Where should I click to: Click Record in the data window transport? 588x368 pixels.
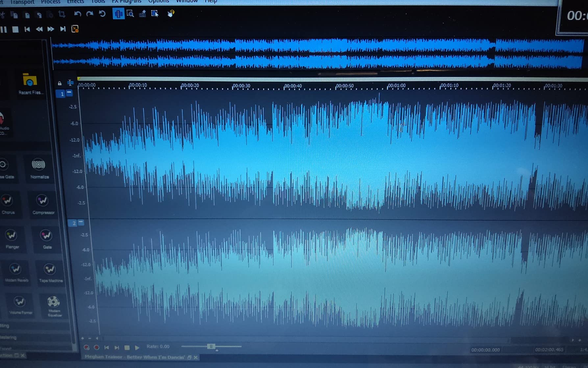click(96, 347)
